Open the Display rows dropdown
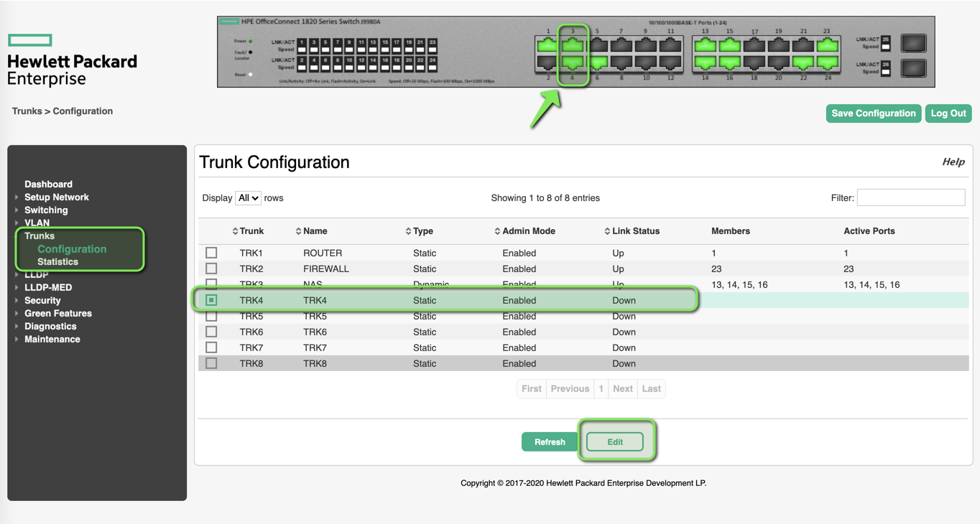The height and width of the screenshot is (524, 980). click(248, 198)
